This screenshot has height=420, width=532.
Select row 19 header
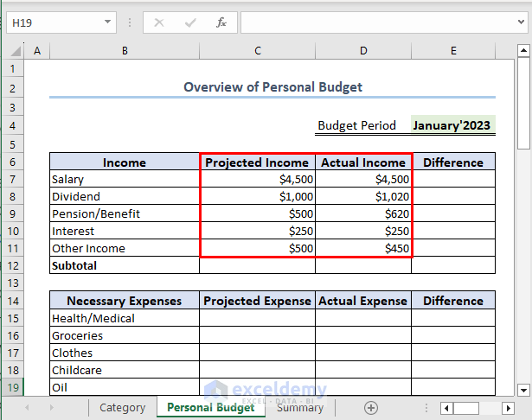point(13,387)
